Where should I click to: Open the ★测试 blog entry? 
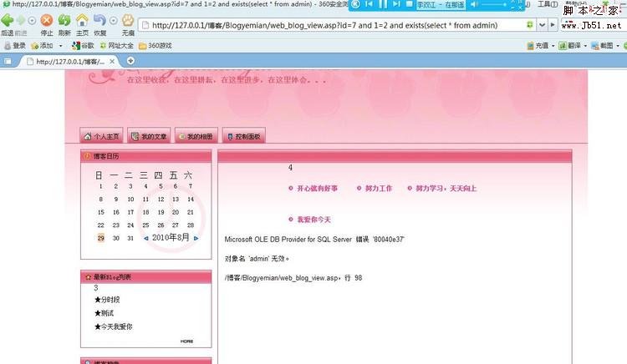[104, 313]
